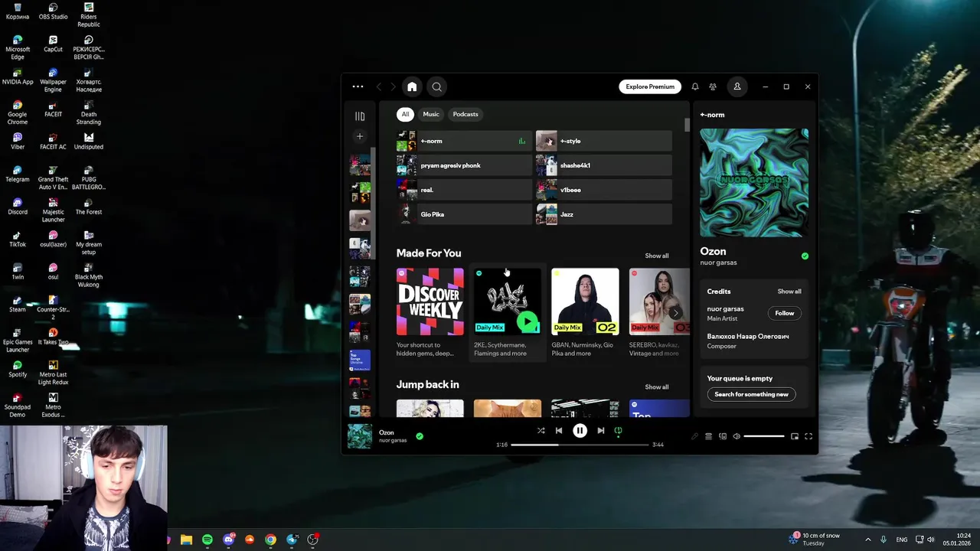Connect to a device
The width and height of the screenshot is (980, 551).
coord(723,436)
